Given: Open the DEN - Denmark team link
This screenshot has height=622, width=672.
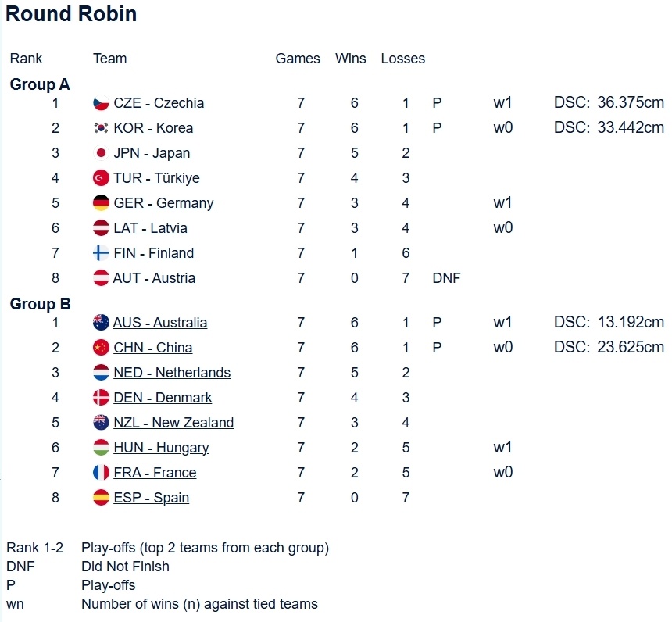Looking at the screenshot, I should (163, 398).
